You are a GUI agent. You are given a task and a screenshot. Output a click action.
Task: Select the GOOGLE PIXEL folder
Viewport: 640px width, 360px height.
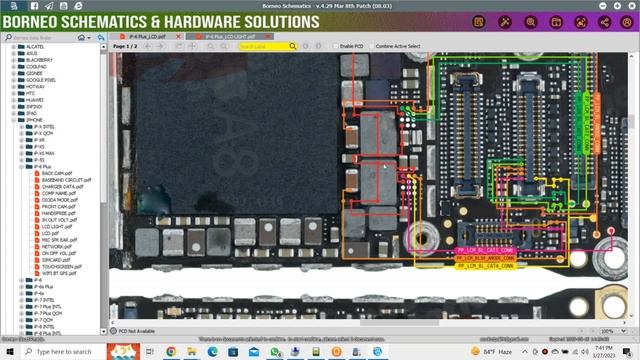tap(41, 80)
